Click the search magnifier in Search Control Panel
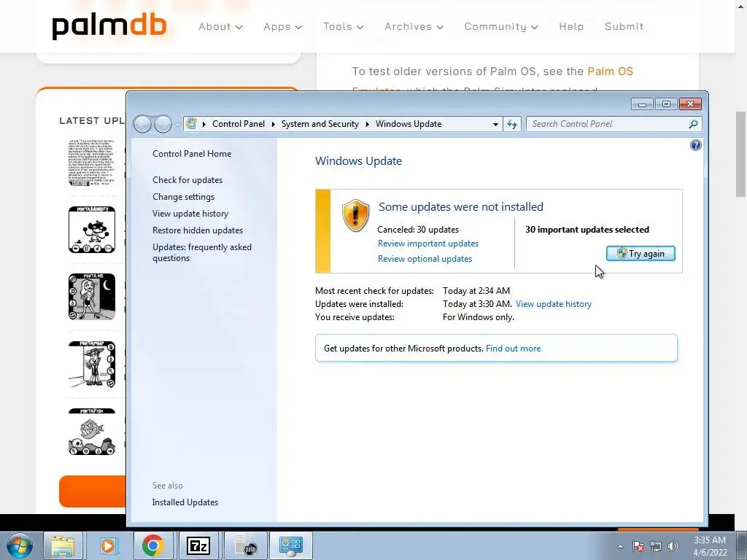The width and height of the screenshot is (747, 560). tap(693, 124)
